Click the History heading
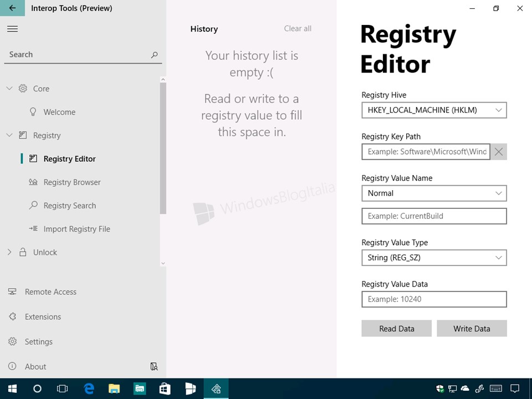Image resolution: width=532 pixels, height=399 pixels. coord(204,29)
